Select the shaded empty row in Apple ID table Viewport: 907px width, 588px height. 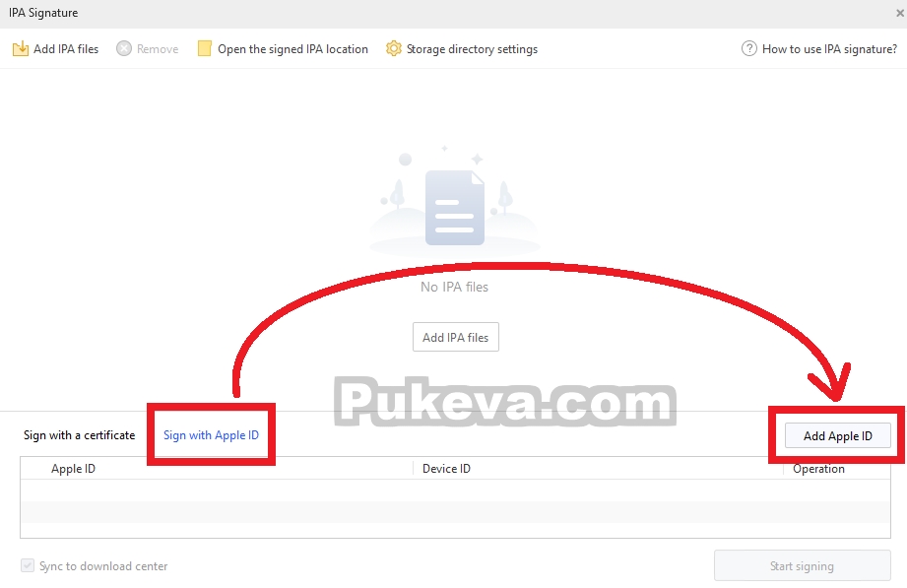tap(455, 512)
